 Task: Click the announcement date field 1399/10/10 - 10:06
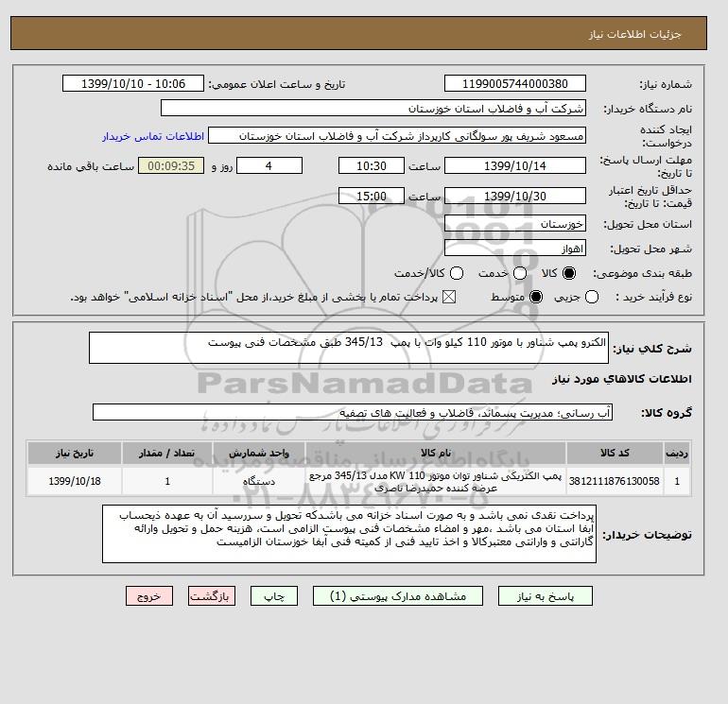tap(132, 83)
